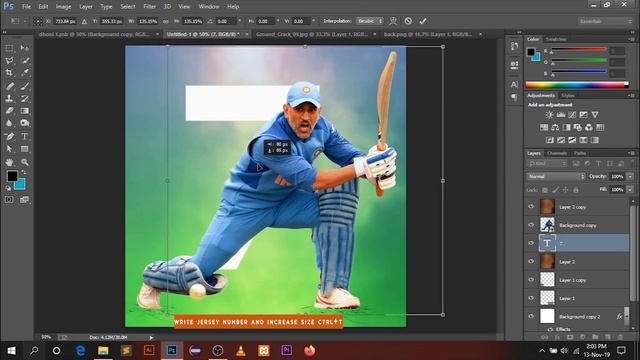The width and height of the screenshot is (640, 360).
Task: Switch to warp mode icon
Action: point(393,21)
